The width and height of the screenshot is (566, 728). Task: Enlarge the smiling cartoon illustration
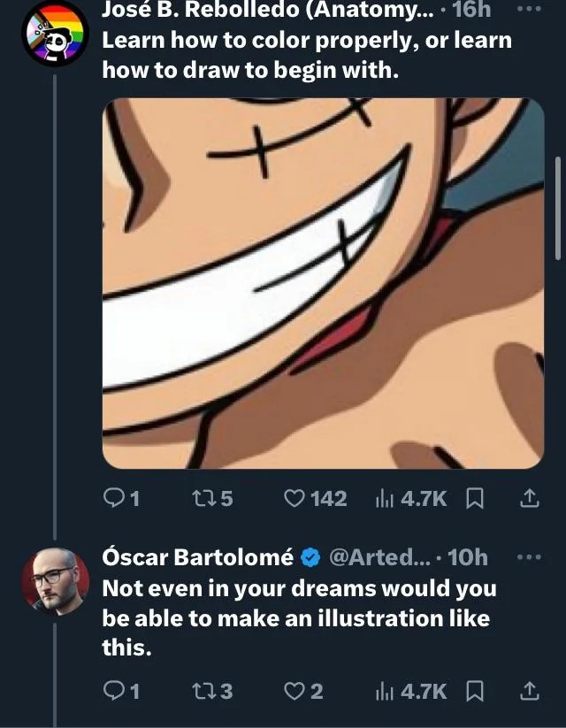(x=323, y=283)
